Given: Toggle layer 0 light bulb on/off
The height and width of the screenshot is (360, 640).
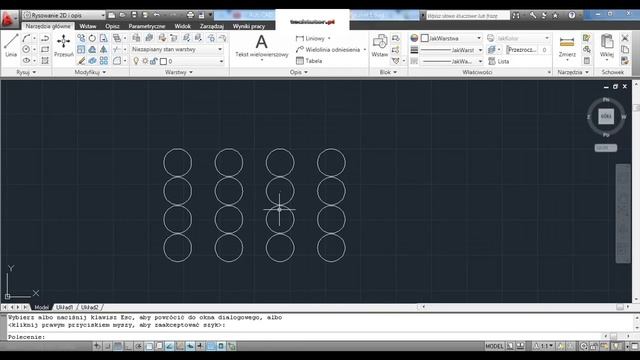Looking at the screenshot, I should tap(136, 61).
